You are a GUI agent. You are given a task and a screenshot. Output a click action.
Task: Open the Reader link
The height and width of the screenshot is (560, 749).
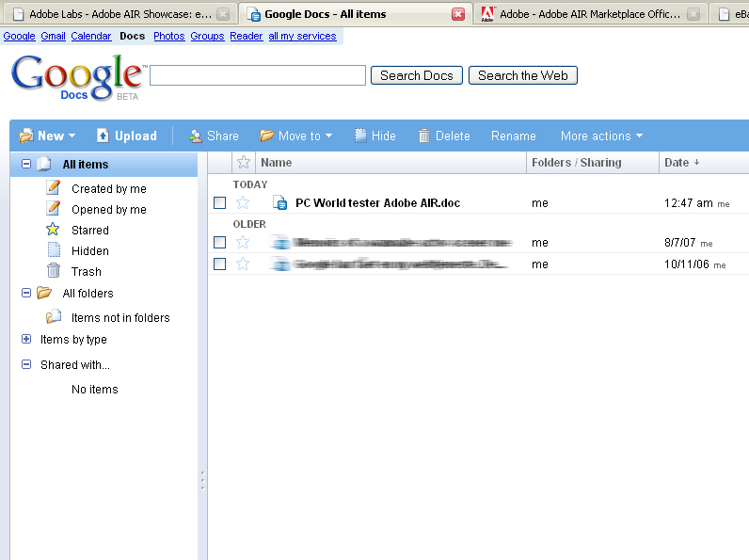[246, 36]
